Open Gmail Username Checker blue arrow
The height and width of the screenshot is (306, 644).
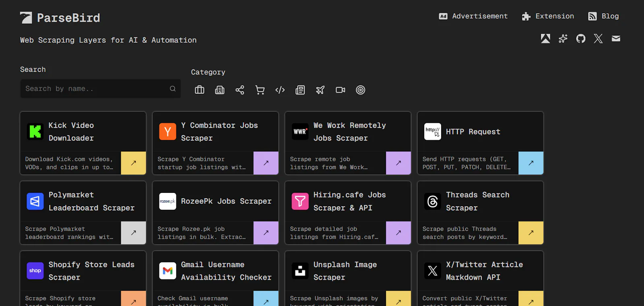(x=266, y=299)
